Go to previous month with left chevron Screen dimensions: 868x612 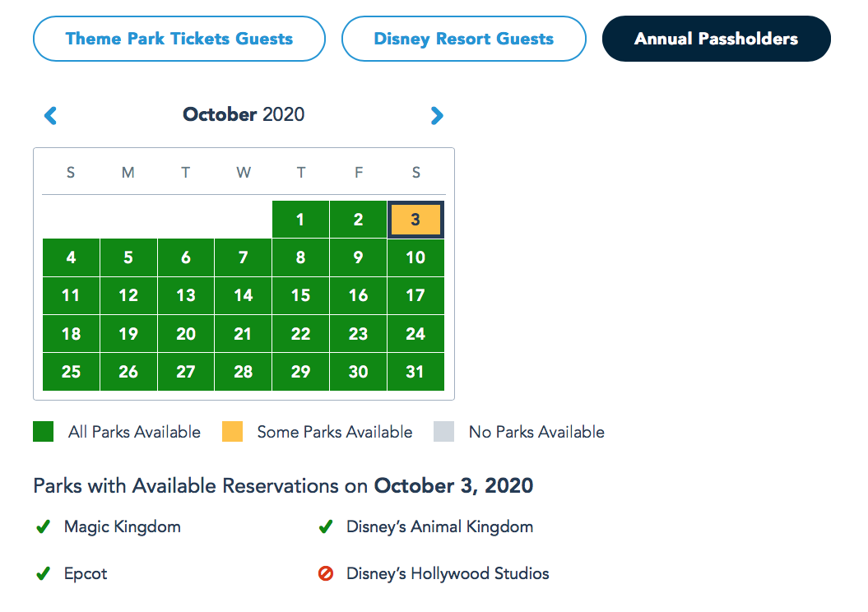click(x=50, y=115)
